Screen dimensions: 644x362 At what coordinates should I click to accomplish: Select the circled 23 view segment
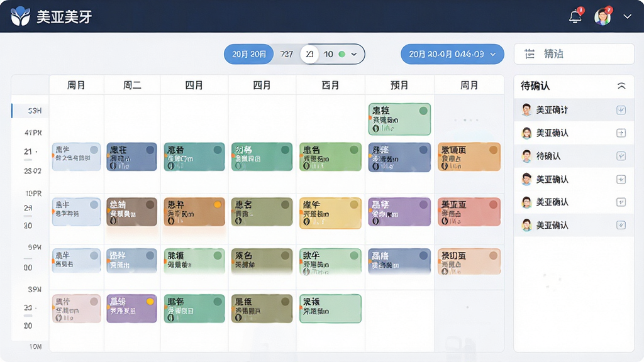pos(309,54)
